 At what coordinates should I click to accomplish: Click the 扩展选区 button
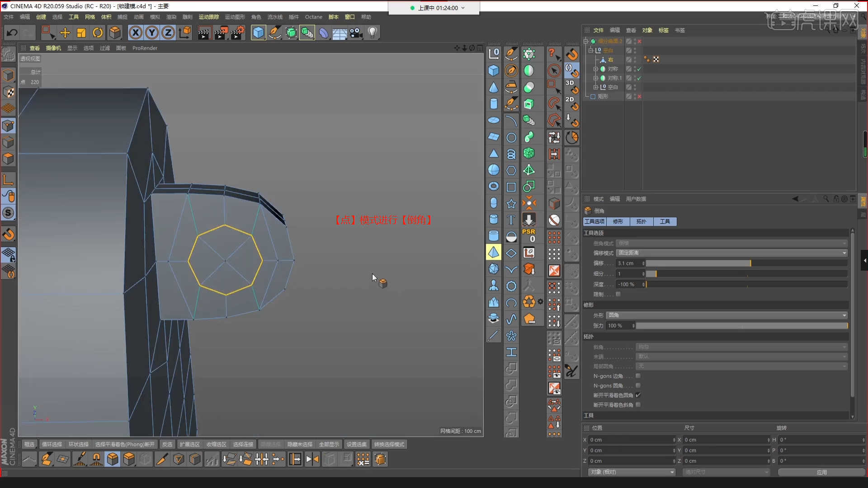pos(189,445)
